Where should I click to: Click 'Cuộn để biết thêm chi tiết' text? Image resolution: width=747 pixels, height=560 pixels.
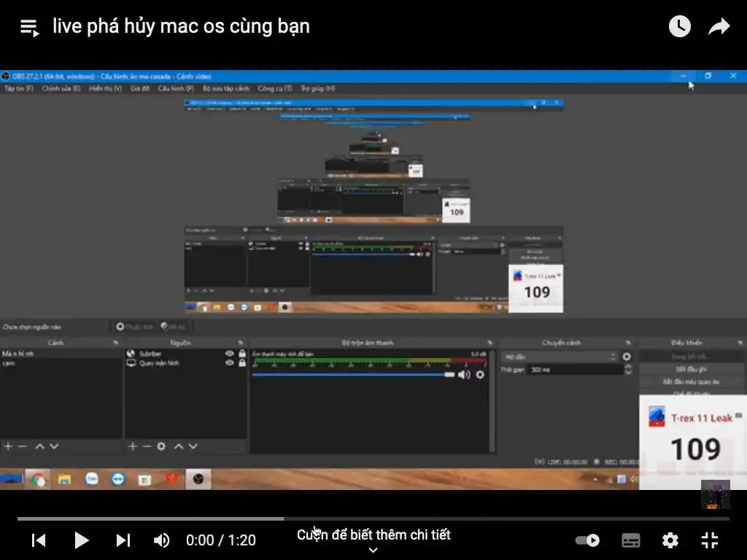pos(373,534)
